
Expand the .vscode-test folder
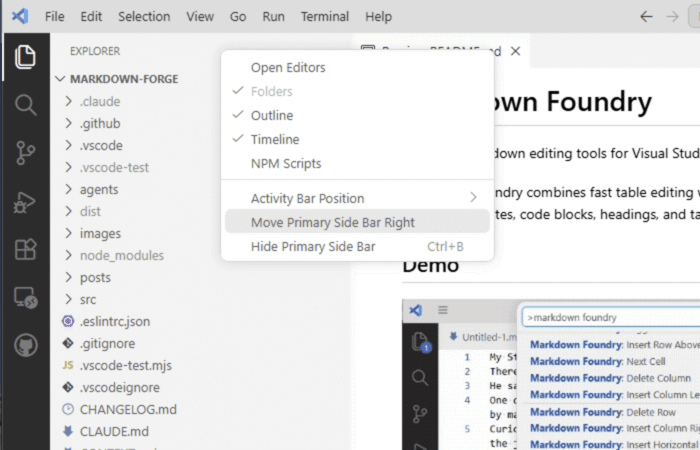click(x=68, y=167)
